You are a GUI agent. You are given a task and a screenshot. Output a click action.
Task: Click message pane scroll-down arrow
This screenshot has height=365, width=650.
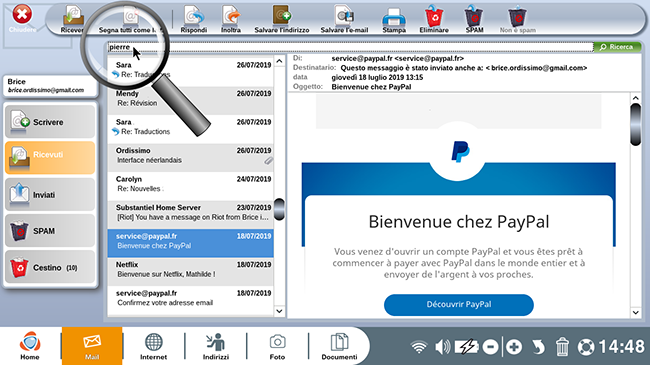pyautogui.click(x=635, y=313)
